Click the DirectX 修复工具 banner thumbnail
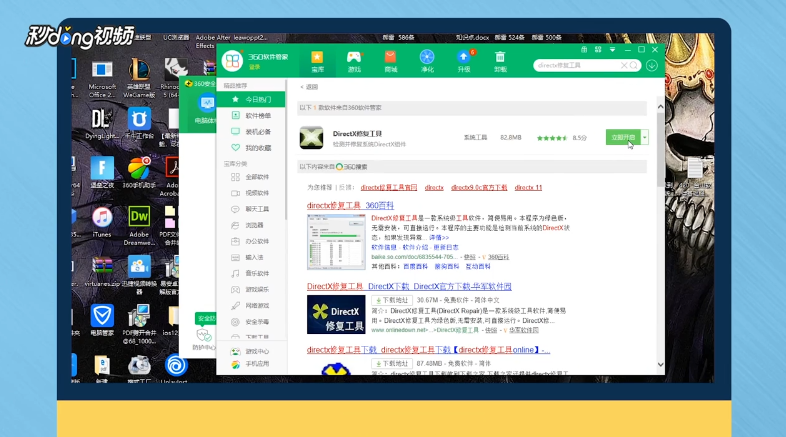The image size is (786, 437). 336,315
